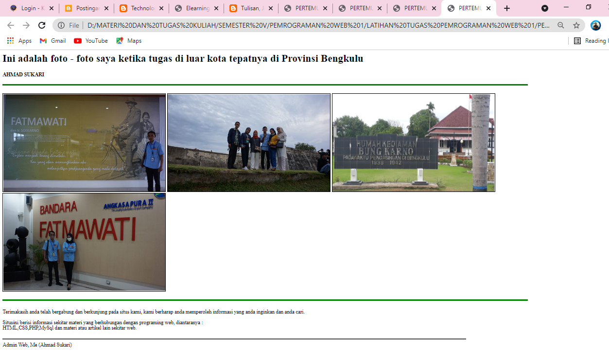Open the zoom magnifier in address bar
Image resolution: width=609 pixels, height=364 pixels.
[561, 25]
